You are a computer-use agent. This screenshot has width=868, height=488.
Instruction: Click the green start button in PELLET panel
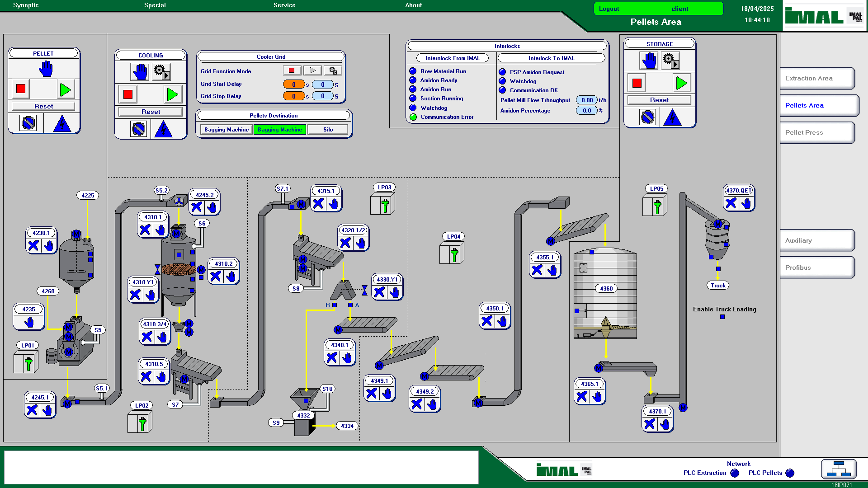pyautogui.click(x=66, y=89)
